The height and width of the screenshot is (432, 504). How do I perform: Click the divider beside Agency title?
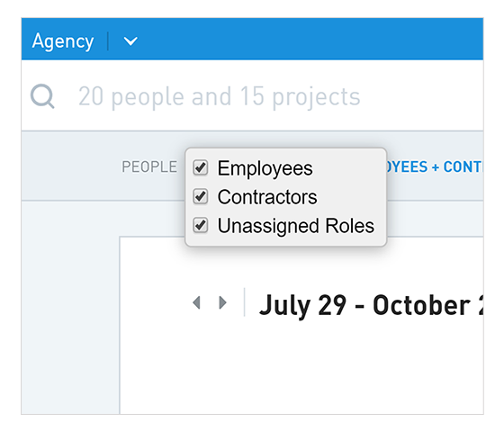[108, 41]
